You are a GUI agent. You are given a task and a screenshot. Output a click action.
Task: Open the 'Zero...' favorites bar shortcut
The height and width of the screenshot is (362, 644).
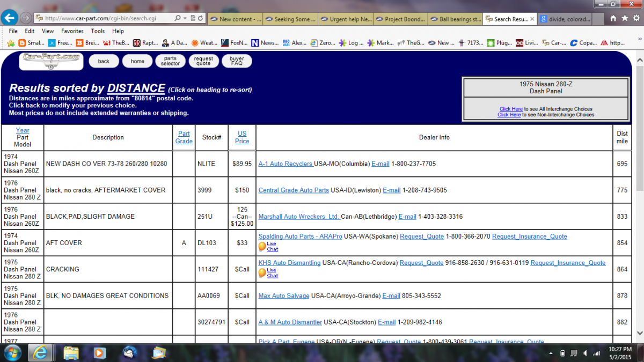click(x=323, y=43)
